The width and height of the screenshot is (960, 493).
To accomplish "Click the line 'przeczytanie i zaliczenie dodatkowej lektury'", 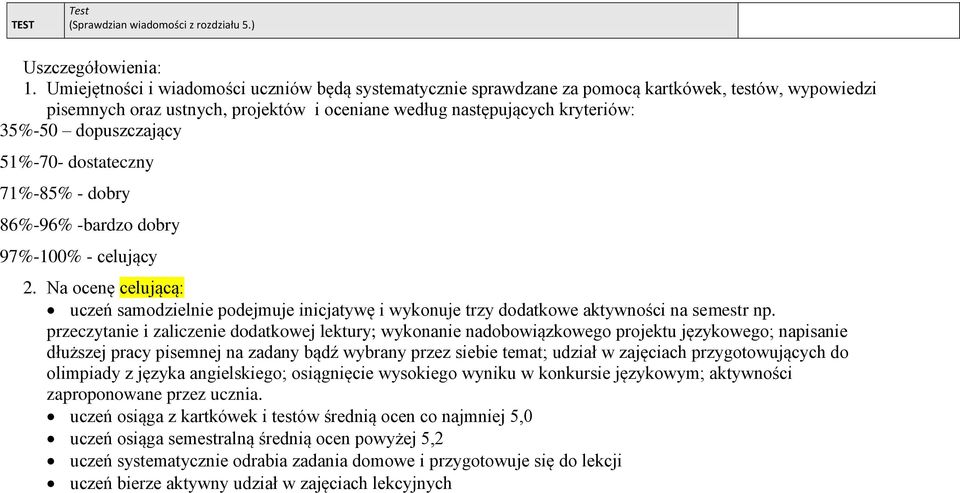I will (x=447, y=332).
